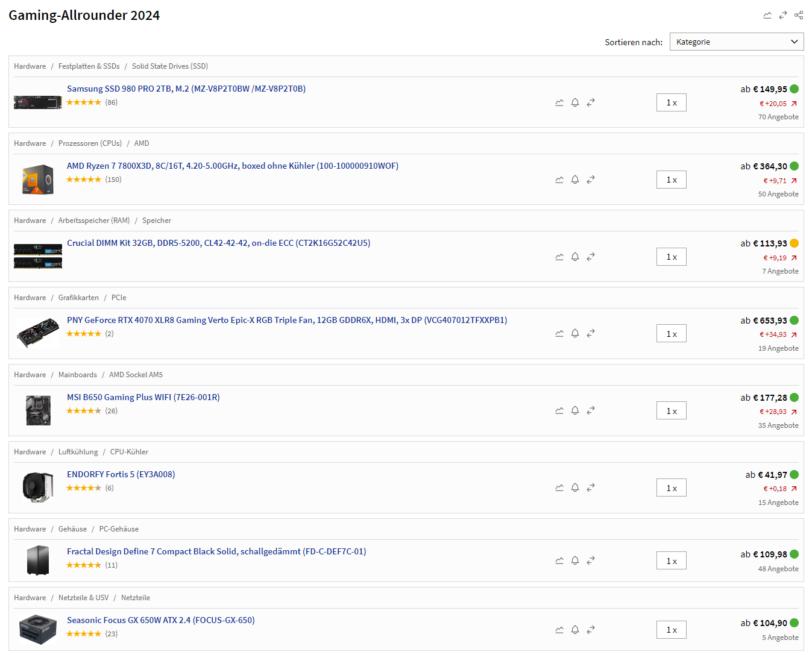The width and height of the screenshot is (812, 655).
Task: Click compare arrows for MSI B650 Gaming Plus
Action: (x=591, y=410)
